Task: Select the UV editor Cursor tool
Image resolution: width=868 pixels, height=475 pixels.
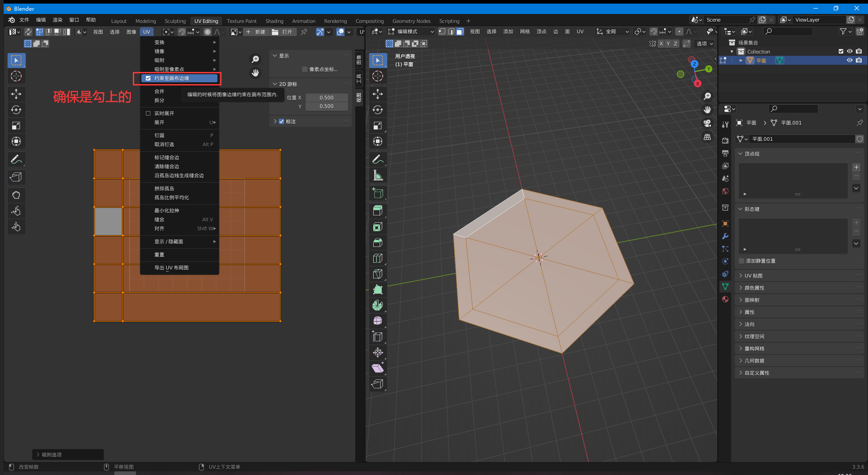Action: coord(16,76)
